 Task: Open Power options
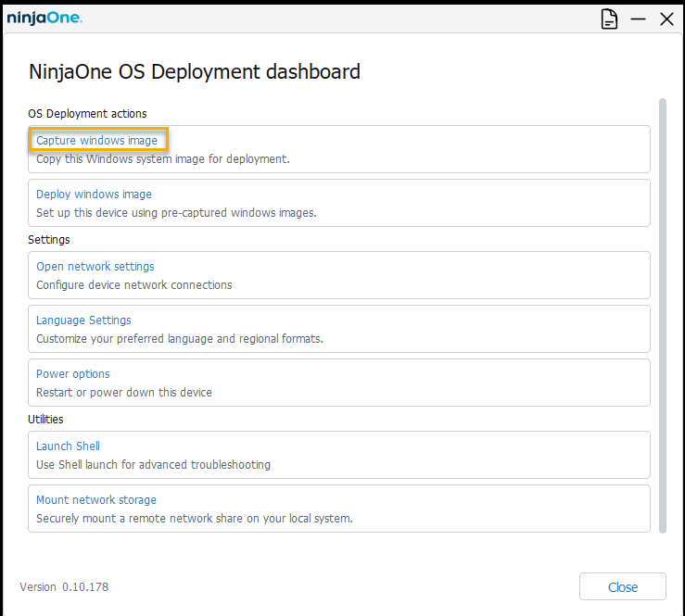[73, 374]
